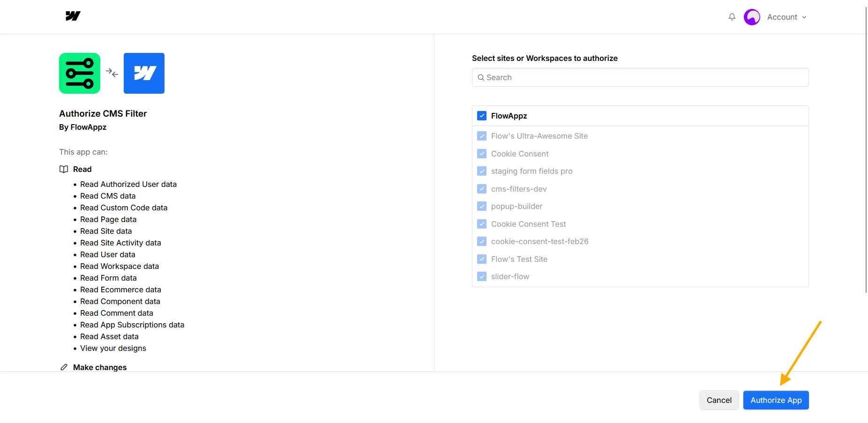Click the Make changes section heading

(100, 367)
